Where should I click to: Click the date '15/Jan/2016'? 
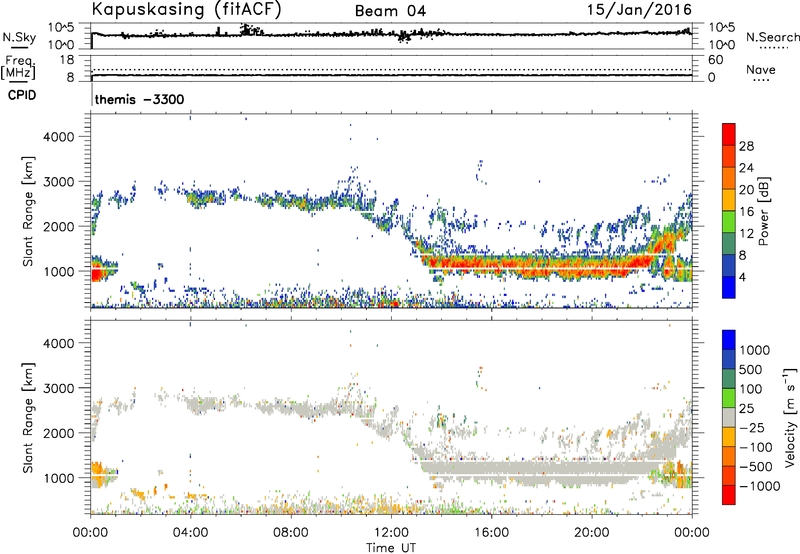pyautogui.click(x=640, y=9)
